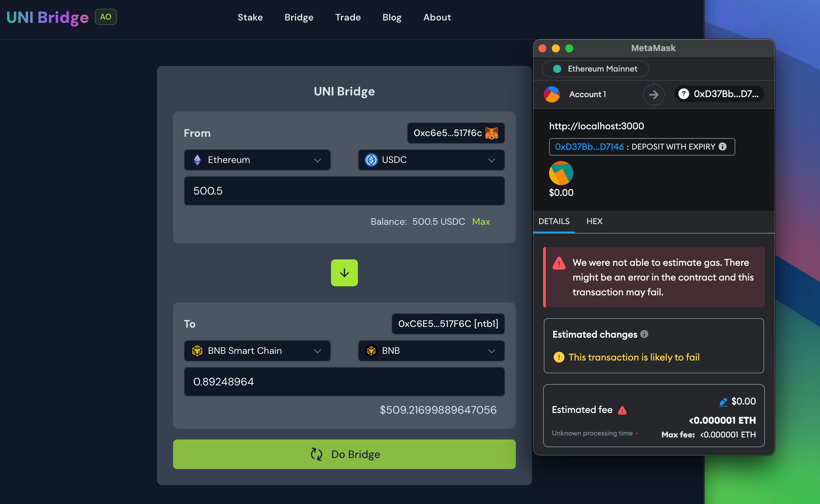Click recipient address 0xD37Bb...D7... pill
The image size is (820, 504).
click(719, 94)
